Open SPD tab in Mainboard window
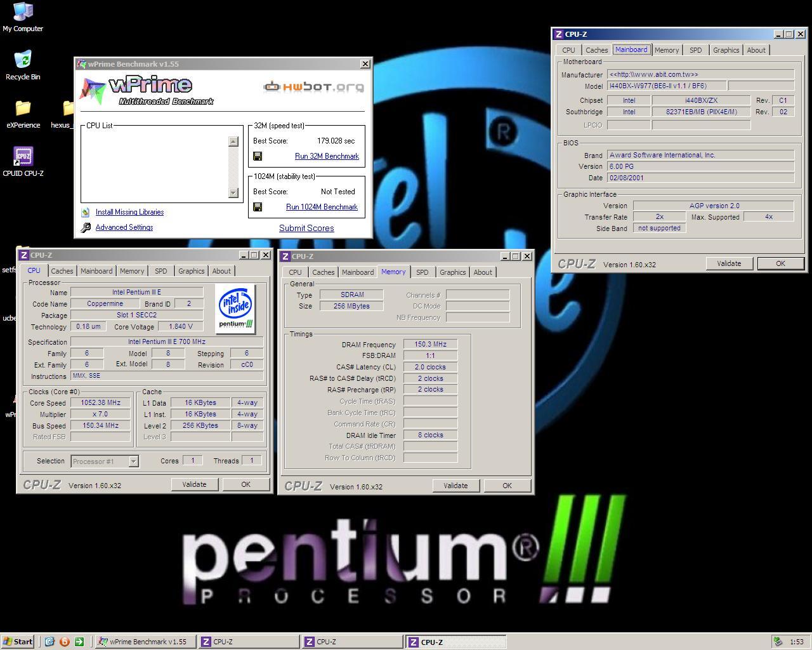 696,50
